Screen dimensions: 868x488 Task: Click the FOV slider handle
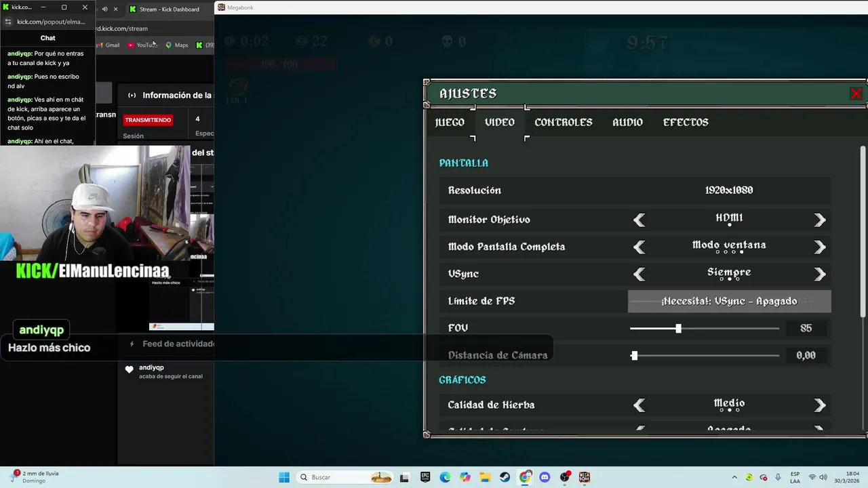click(x=678, y=328)
